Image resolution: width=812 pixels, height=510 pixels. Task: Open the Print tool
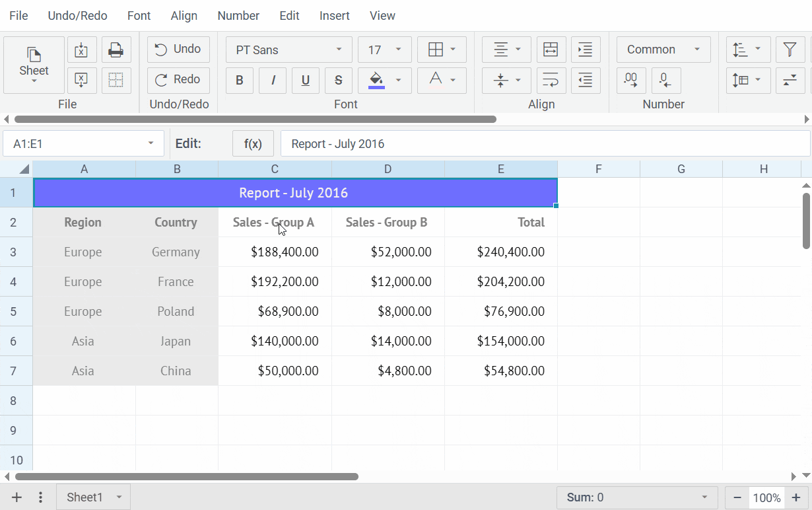click(x=116, y=50)
